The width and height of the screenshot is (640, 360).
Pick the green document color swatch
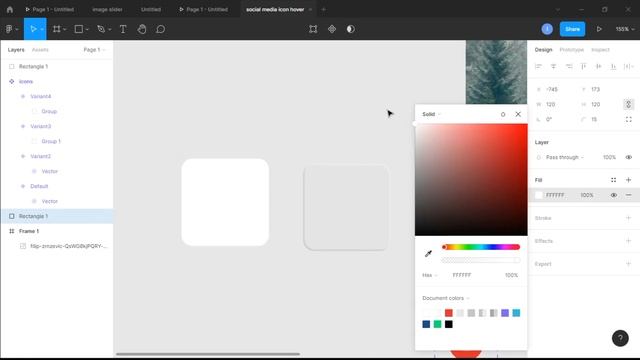[437, 324]
